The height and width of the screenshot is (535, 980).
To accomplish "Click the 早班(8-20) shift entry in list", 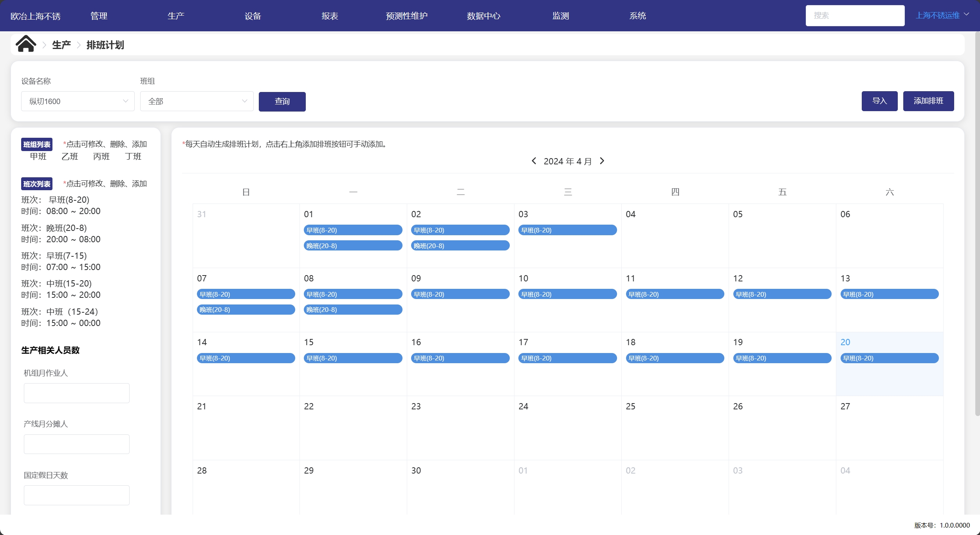I will (x=61, y=205).
